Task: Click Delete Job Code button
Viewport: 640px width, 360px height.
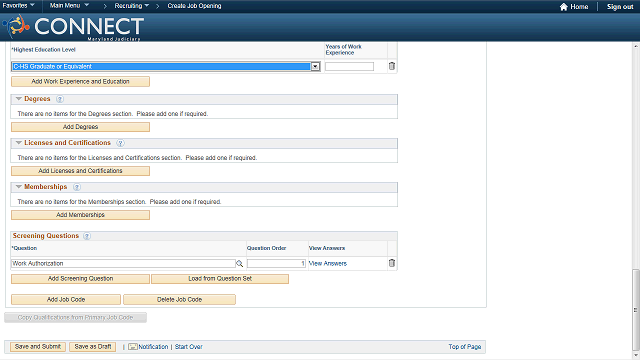Action: [x=180, y=300]
